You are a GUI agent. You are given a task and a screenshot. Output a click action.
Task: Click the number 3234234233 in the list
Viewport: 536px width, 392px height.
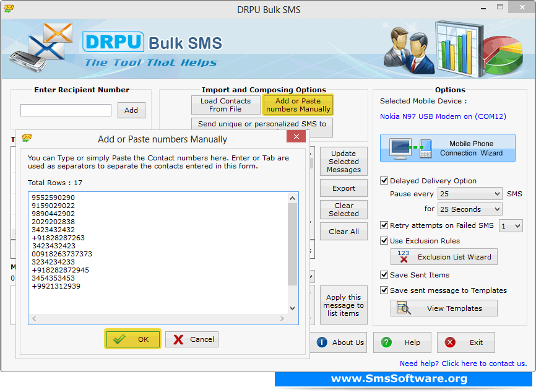(x=53, y=262)
